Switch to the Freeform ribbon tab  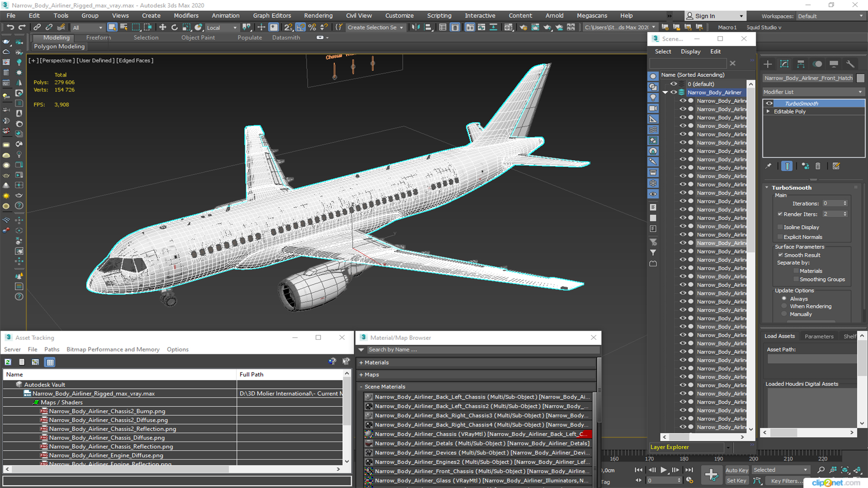[99, 38]
